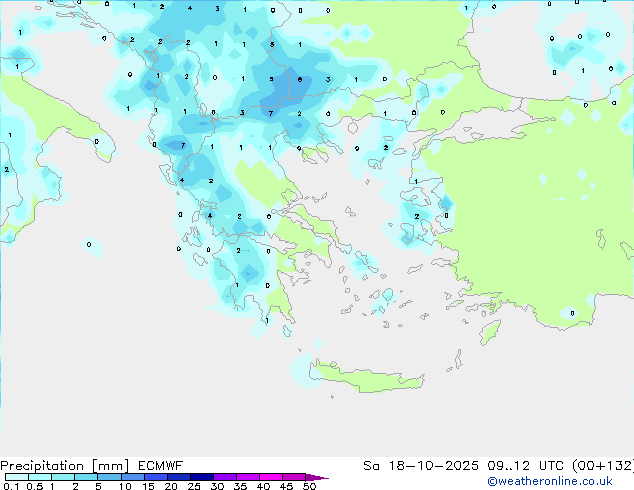Click the '50' legend scale label
This screenshot has height=490, width=634.
pos(309,486)
